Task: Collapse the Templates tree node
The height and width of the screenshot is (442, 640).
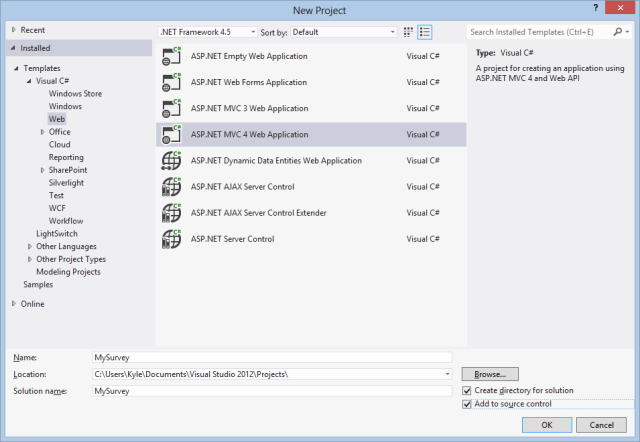Action: pos(16,68)
